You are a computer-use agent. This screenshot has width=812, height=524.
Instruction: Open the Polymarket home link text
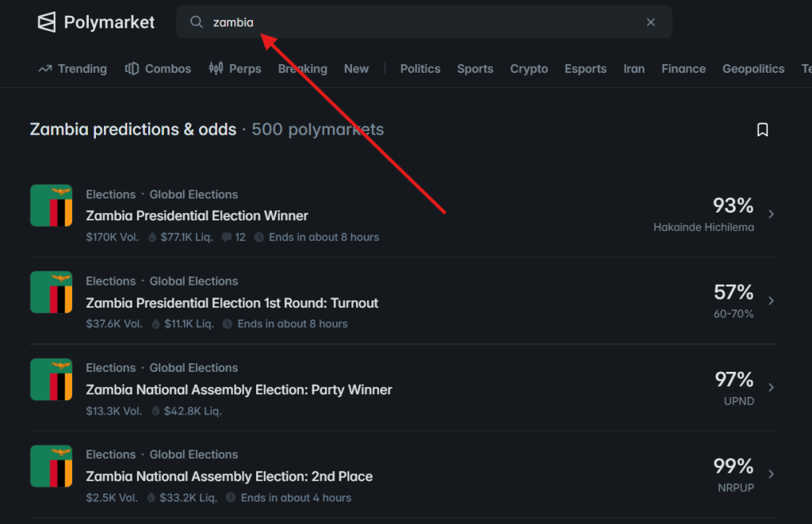click(109, 22)
